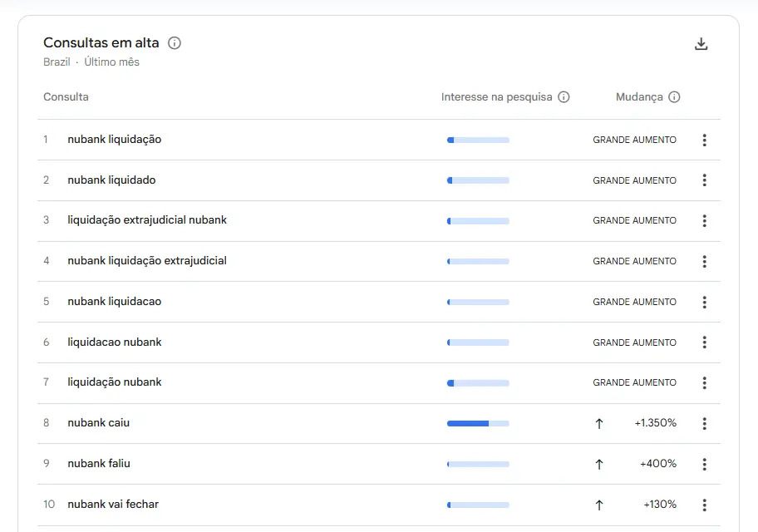
Task: Open more options for nubank faliu row
Action: tap(704, 464)
